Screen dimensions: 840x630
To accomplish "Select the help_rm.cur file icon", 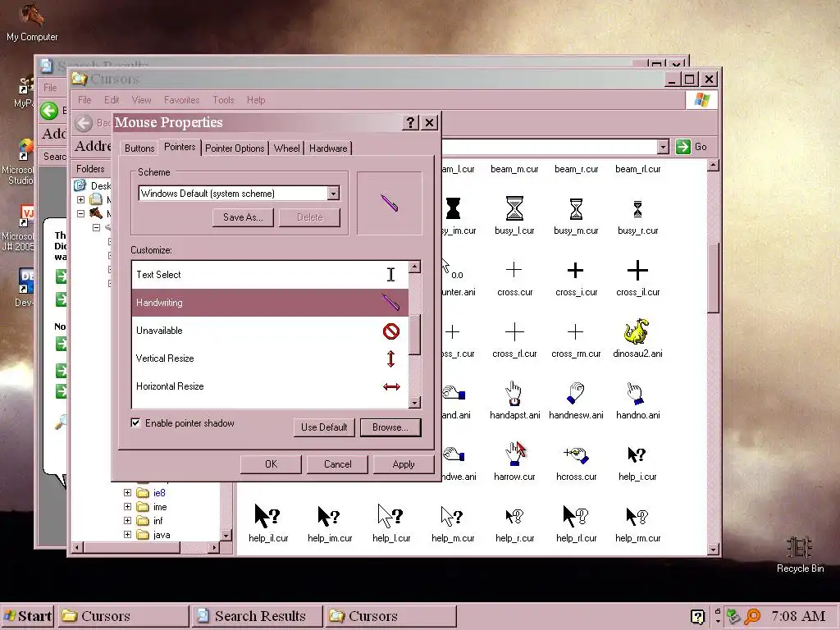I will (x=637, y=517).
